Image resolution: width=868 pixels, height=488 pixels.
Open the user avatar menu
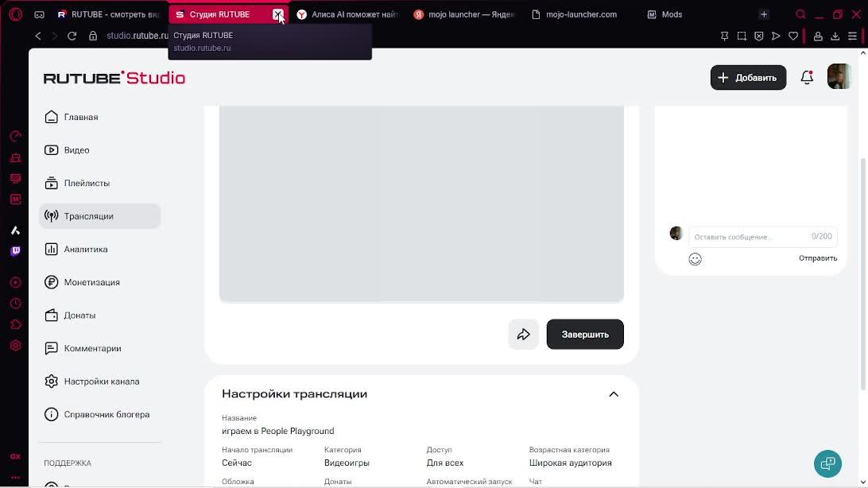point(839,76)
